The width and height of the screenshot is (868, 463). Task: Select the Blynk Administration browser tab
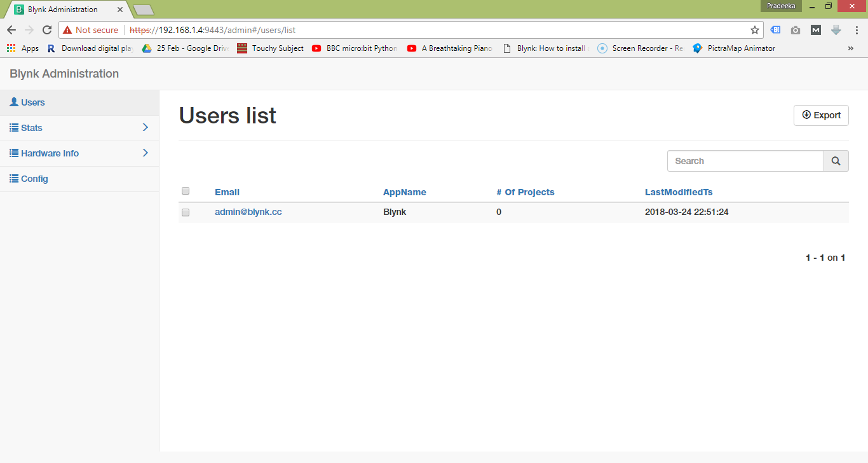(x=67, y=10)
